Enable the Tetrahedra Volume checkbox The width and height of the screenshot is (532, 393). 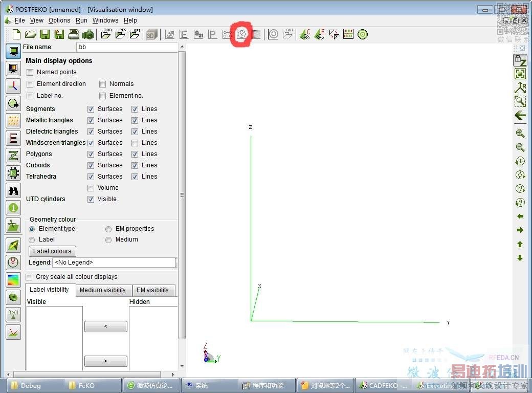[91, 188]
